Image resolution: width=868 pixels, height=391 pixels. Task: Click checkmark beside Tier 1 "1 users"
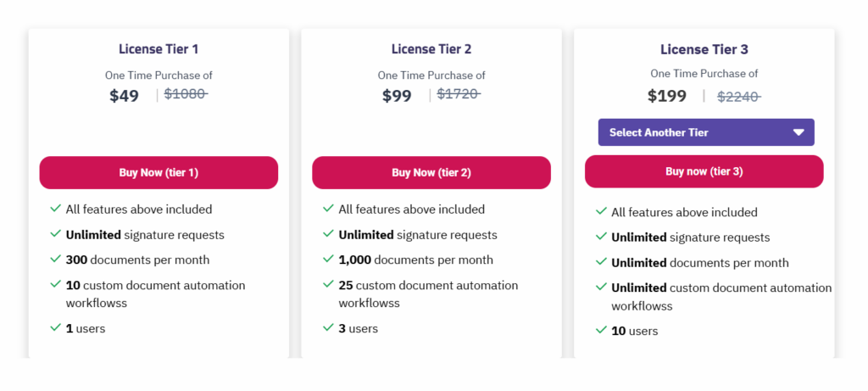(x=55, y=327)
